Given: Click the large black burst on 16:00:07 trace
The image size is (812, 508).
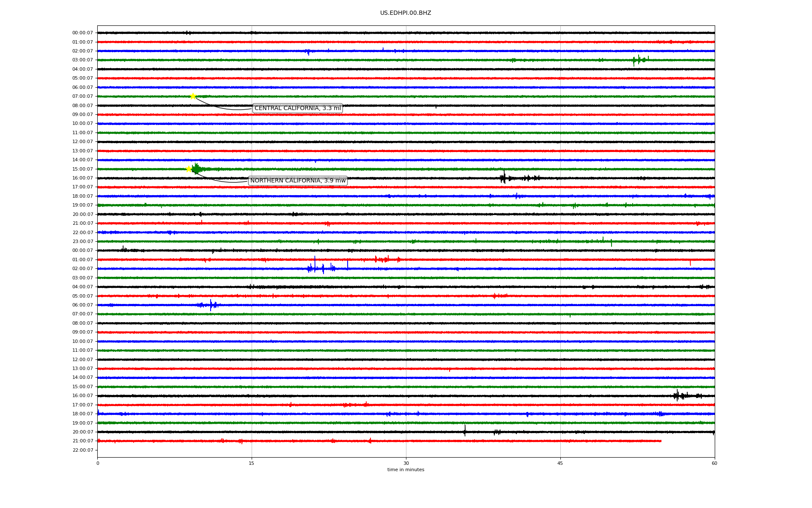Looking at the screenshot, I should (x=503, y=178).
